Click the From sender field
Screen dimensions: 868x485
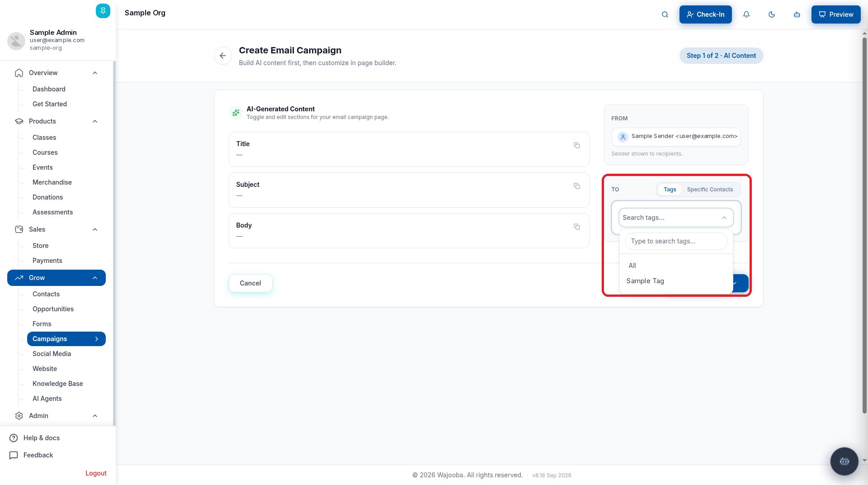pos(676,137)
